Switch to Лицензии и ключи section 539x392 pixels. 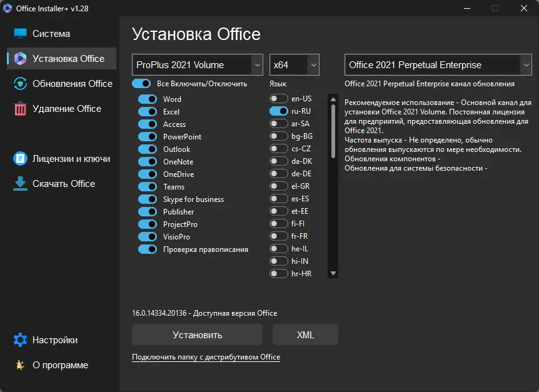(71, 159)
